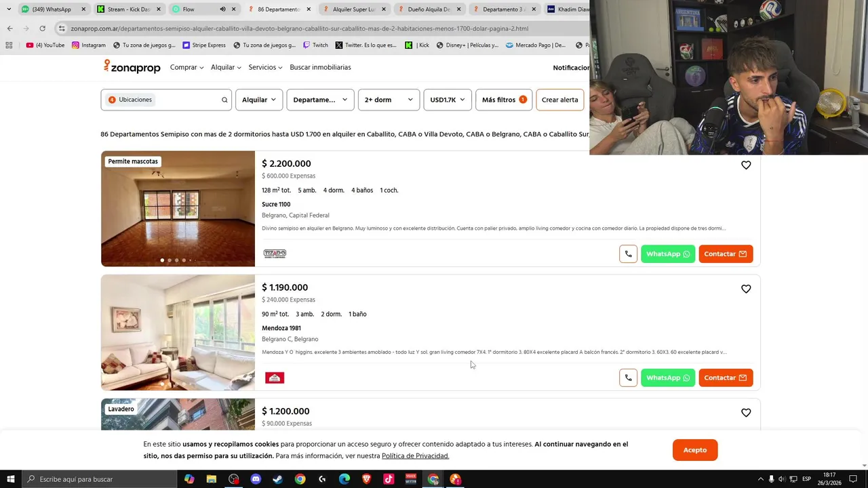Open the Mendoza 1981 listing photo
The width and height of the screenshot is (868, 488).
tap(178, 333)
